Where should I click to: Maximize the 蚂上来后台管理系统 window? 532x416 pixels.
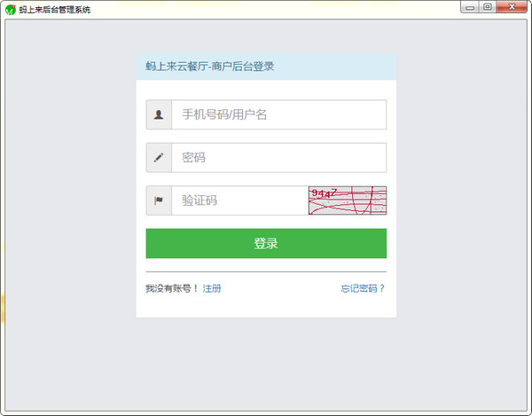pos(487,7)
